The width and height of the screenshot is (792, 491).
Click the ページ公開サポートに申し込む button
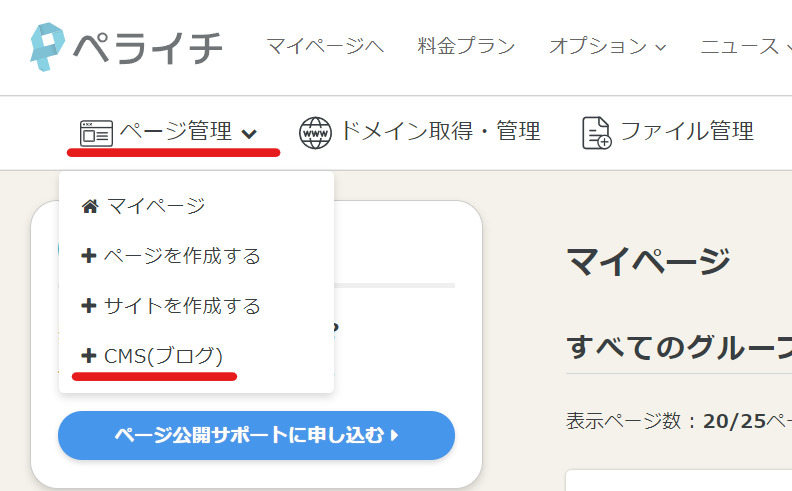tap(257, 435)
